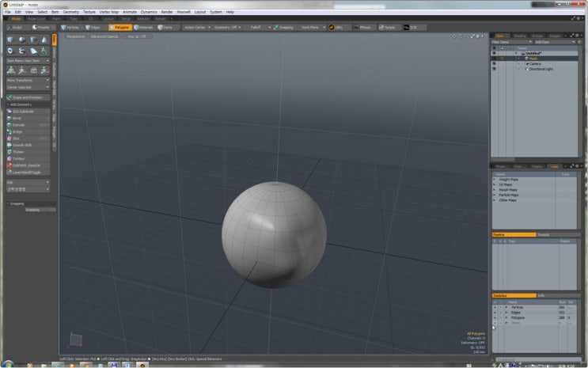This screenshot has width=588, height=368.
Task: Click the Snaps and Precision button
Action: tap(28, 97)
